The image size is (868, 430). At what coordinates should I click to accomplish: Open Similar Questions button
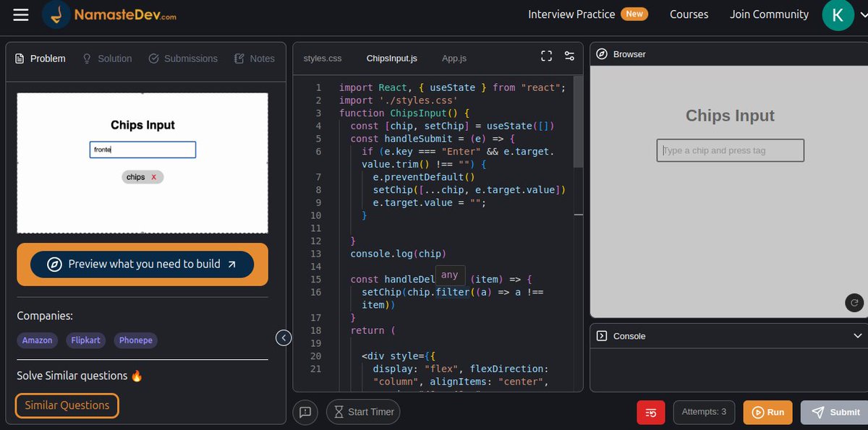point(67,405)
